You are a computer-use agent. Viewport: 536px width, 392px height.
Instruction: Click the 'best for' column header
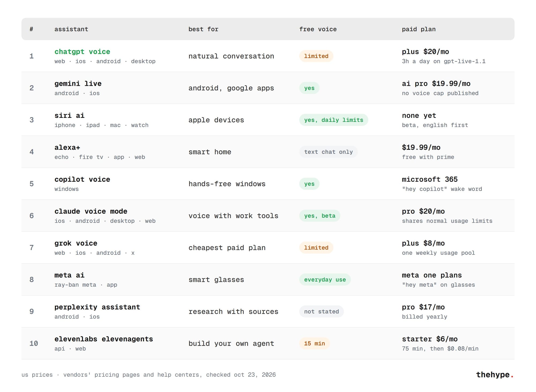pyautogui.click(x=203, y=29)
